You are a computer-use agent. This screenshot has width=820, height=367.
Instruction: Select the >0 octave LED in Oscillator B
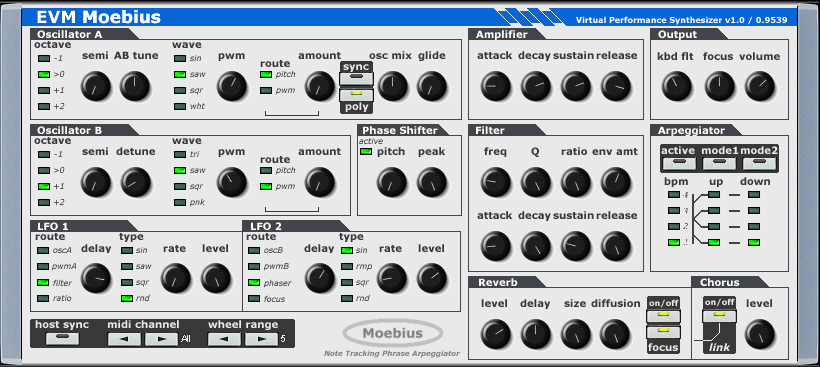click(x=44, y=170)
